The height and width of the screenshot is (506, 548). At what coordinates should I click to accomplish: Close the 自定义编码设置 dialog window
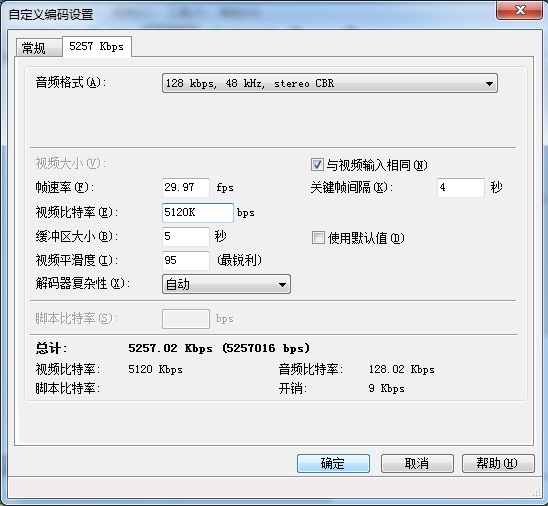tap(519, 10)
